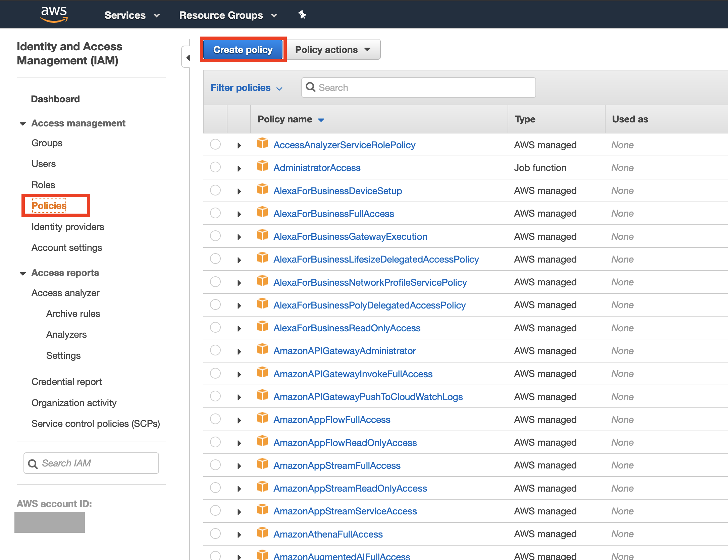Open the Filter policies dropdown
Image resolution: width=728 pixels, height=560 pixels.
pos(246,88)
